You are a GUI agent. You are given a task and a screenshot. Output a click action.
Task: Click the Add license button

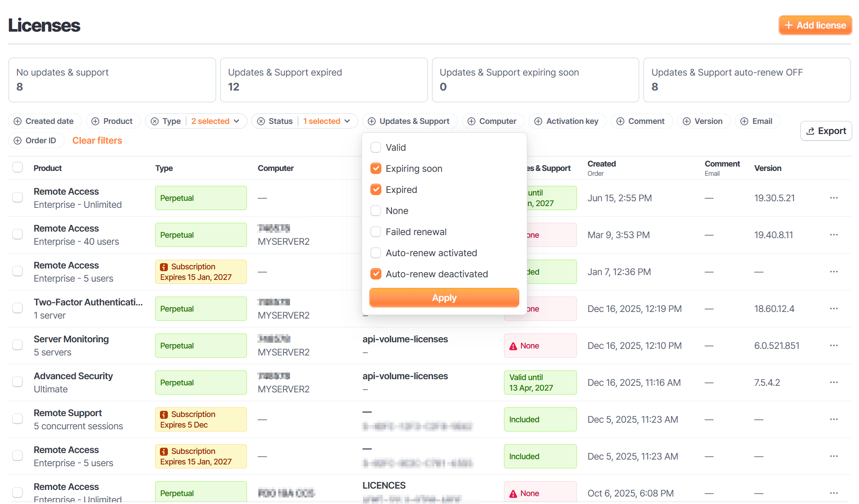(815, 25)
